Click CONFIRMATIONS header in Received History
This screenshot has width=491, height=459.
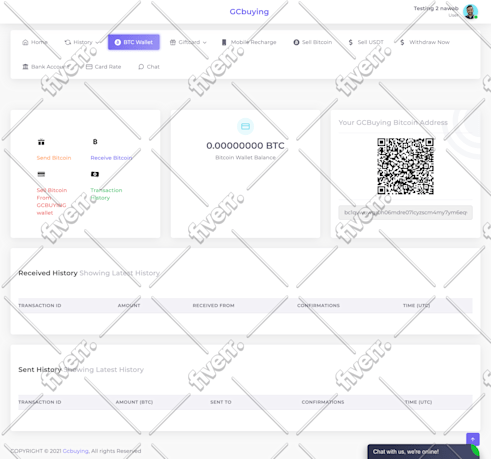point(318,305)
